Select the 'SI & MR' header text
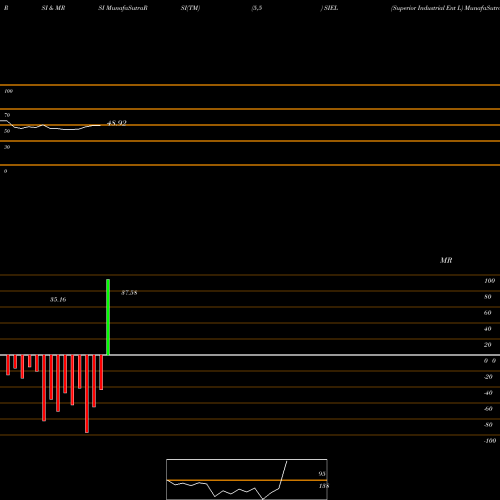This screenshot has width=500, height=500. pyautogui.click(x=53, y=8)
